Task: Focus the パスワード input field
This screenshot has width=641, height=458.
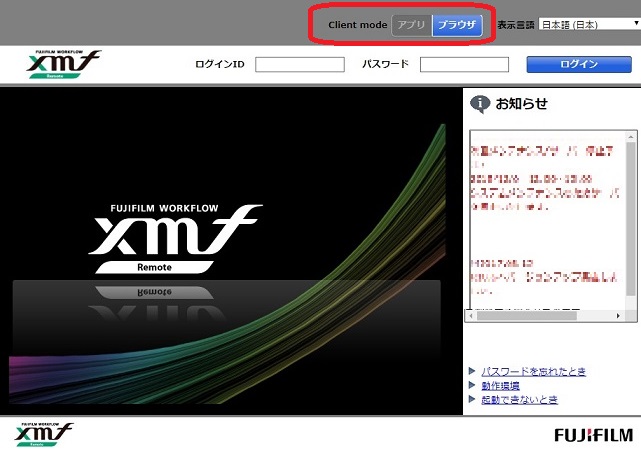Action: click(x=464, y=64)
